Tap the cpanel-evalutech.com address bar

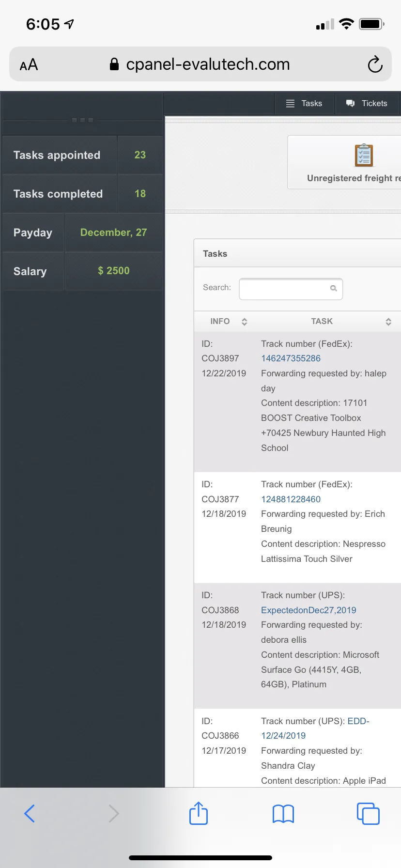[200, 64]
